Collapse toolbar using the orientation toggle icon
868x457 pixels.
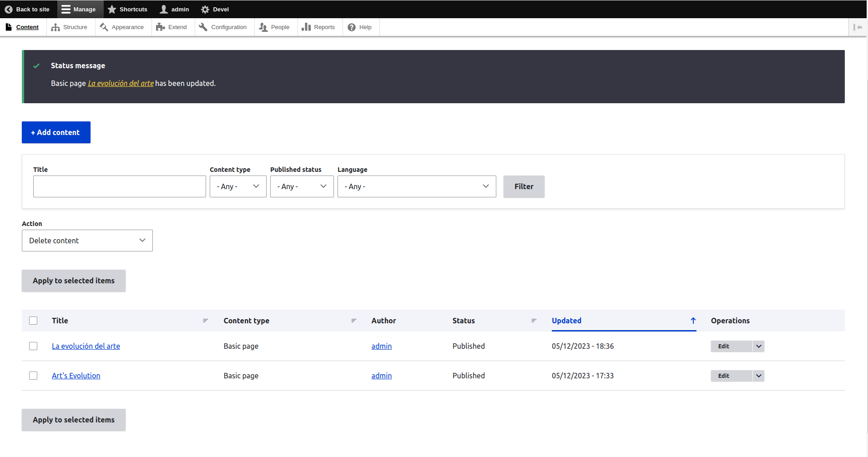coord(858,27)
